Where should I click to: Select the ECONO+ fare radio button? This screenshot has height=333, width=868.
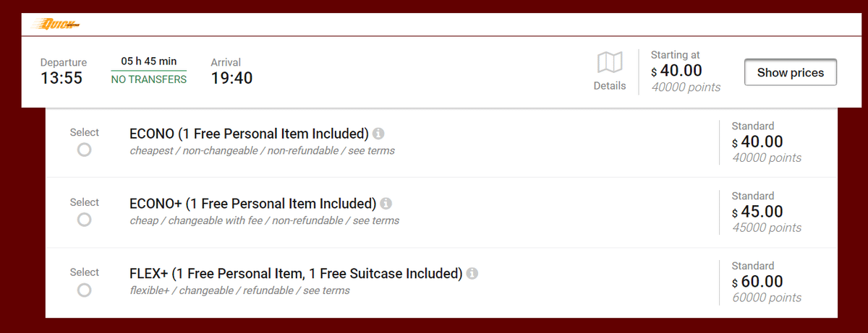(84, 220)
